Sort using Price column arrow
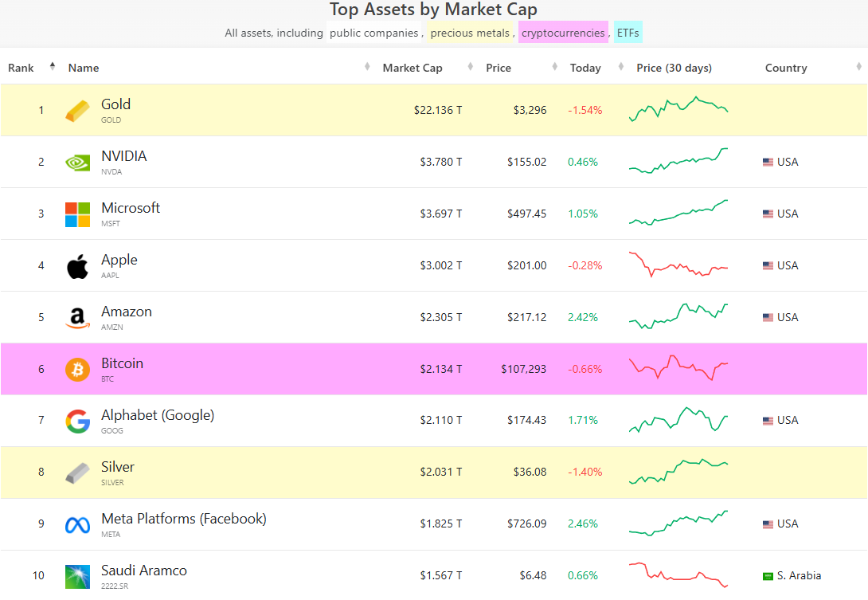 coord(555,66)
